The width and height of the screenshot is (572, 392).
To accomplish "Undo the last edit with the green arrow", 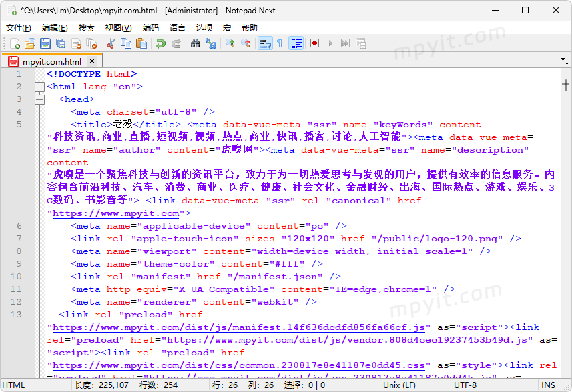I will click(160, 43).
